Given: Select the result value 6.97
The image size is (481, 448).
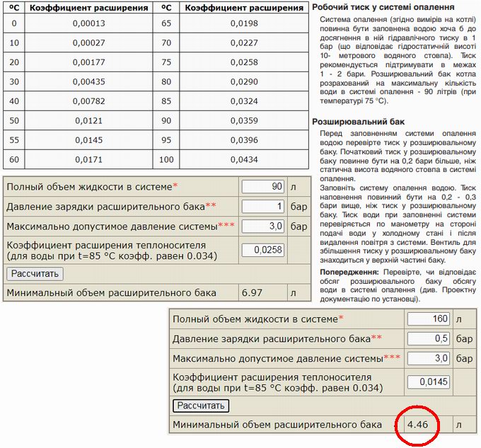Looking at the screenshot, I should pos(252,293).
